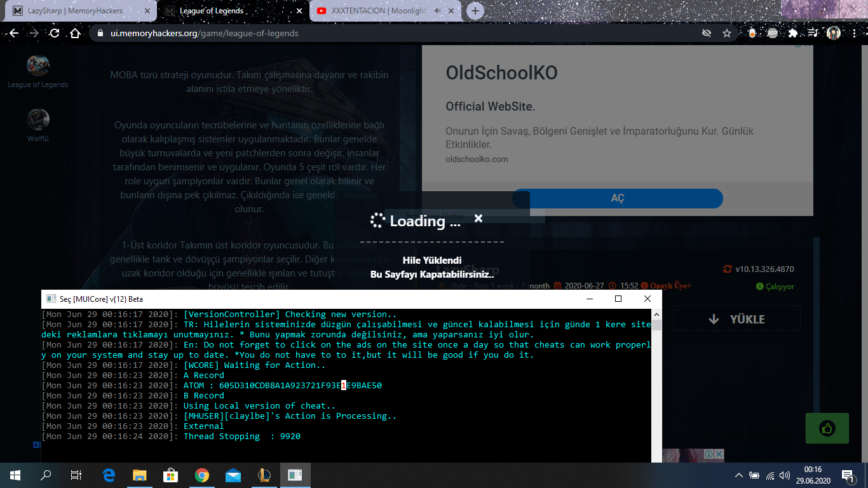Open the taskbar clock and calendar
The width and height of the screenshot is (868, 488).
coord(813,475)
